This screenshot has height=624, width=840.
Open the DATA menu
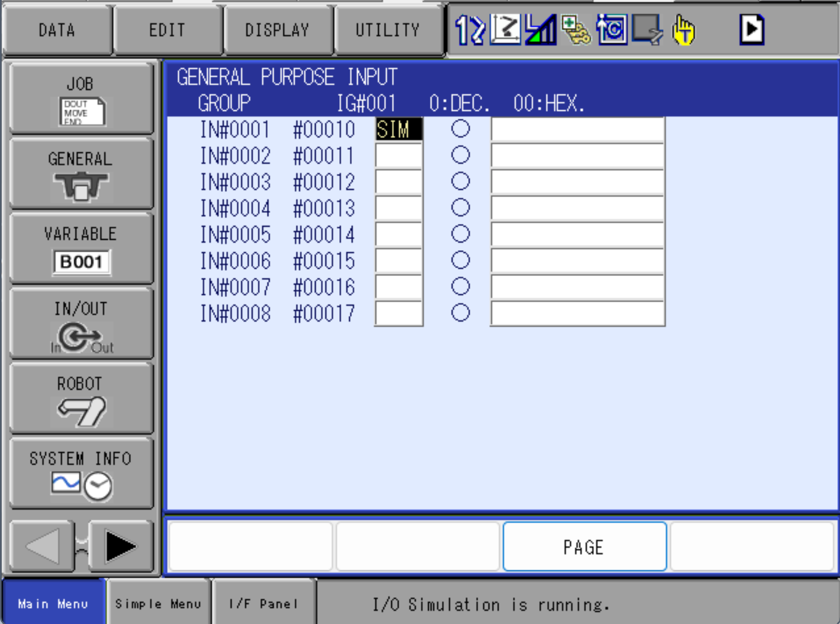coord(57,30)
